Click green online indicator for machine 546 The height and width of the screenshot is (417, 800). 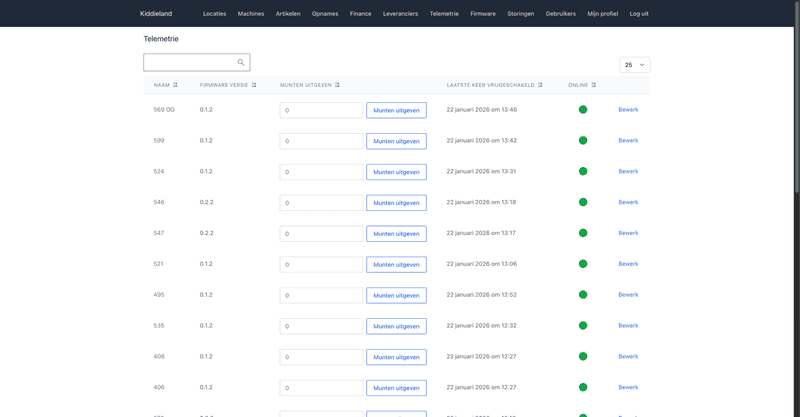point(583,202)
